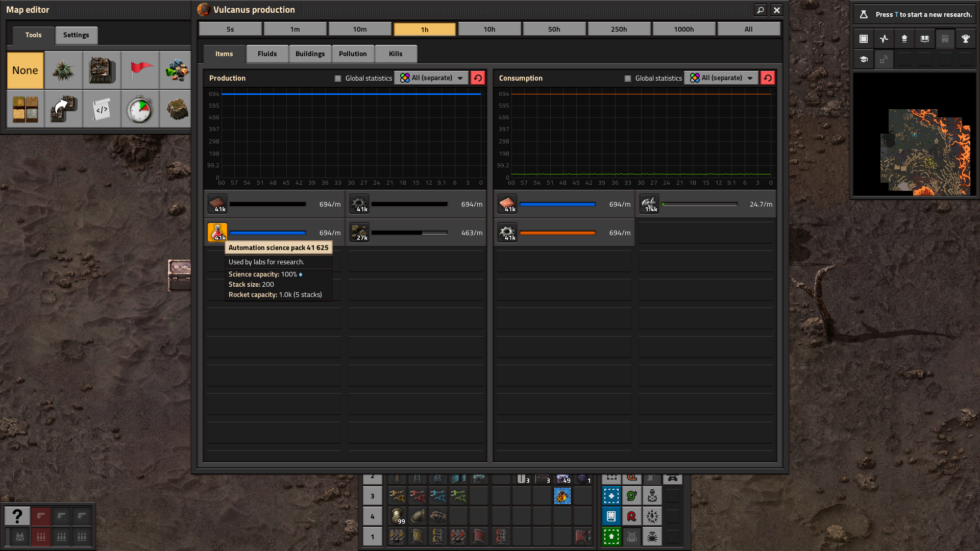Viewport: 980px width, 551px height.
Task: Select the None tool button
Action: 25,70
